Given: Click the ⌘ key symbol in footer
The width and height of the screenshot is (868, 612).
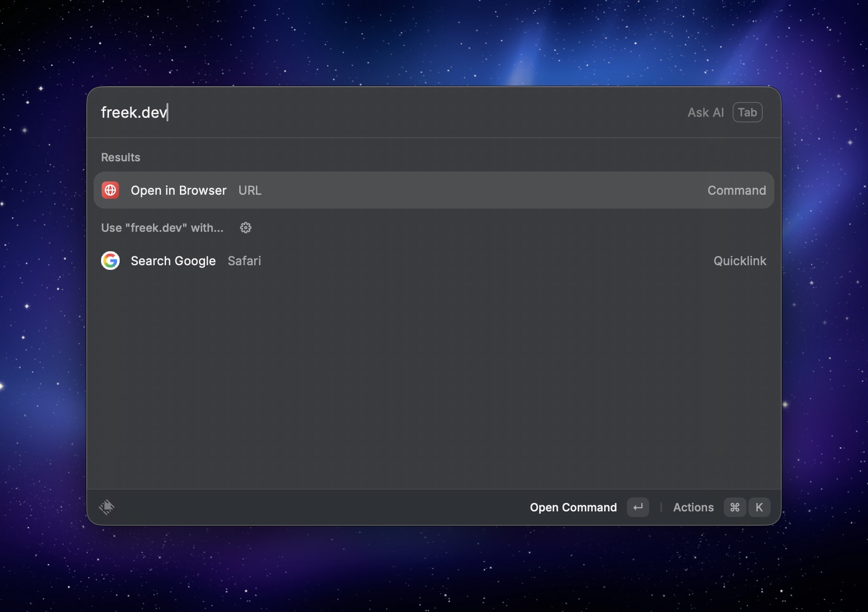Looking at the screenshot, I should pyautogui.click(x=734, y=507).
